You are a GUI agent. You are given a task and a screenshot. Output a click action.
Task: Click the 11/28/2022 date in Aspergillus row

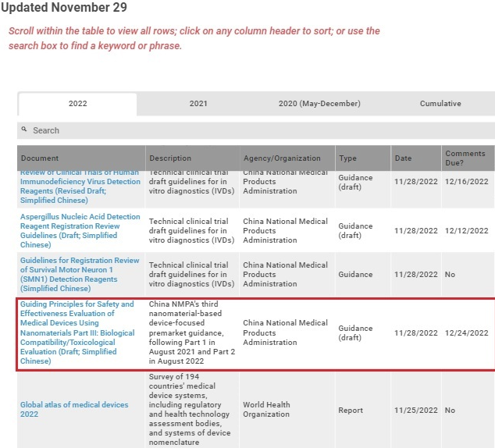[x=416, y=230]
